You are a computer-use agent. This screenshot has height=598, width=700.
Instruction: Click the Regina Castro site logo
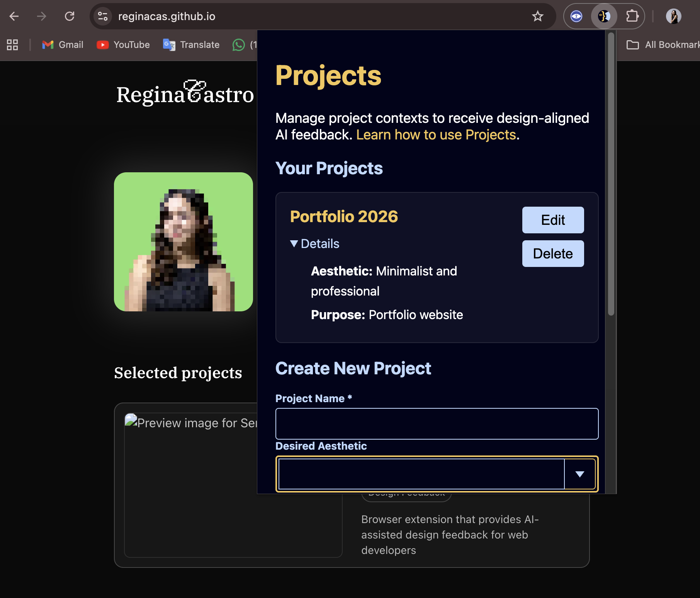tap(185, 93)
